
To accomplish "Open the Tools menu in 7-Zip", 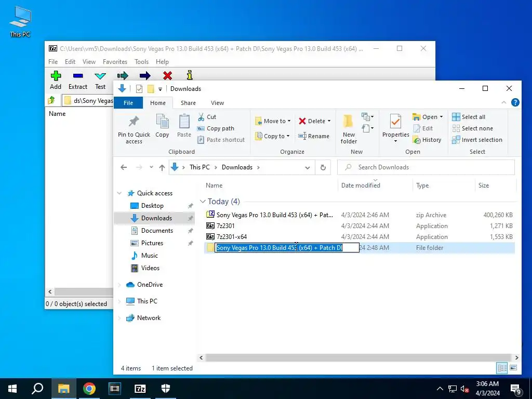I will [x=141, y=62].
